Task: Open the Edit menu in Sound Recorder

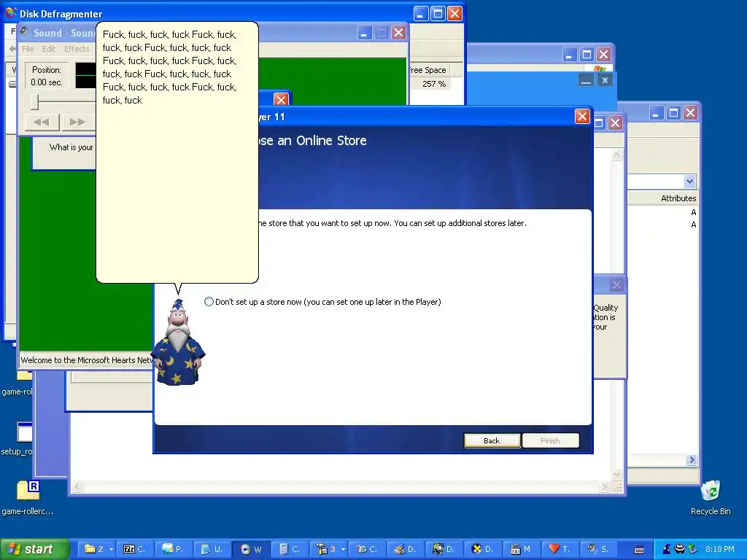Action: click(49, 49)
